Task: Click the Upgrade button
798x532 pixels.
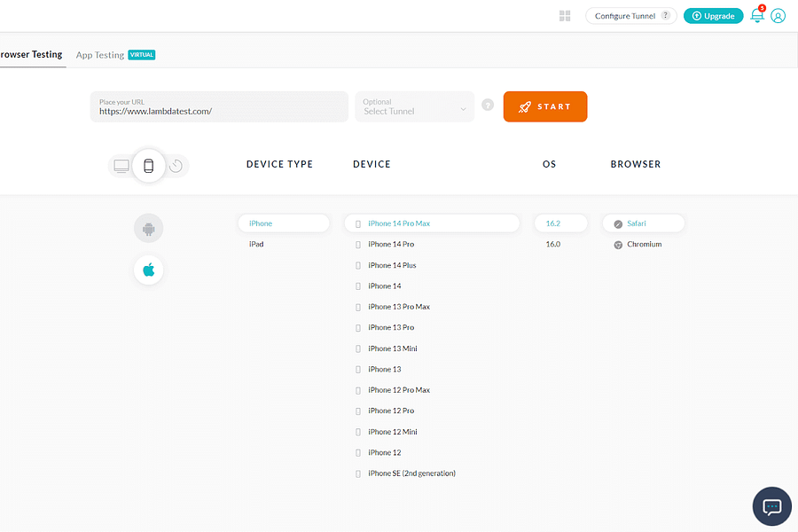Action: 713,15
